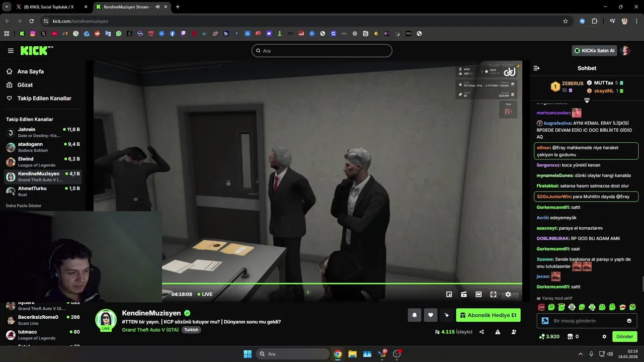Mute the KendineMuzisyen Stream tab audio
Viewport: 644px width, 362px height.
[x=157, y=7]
